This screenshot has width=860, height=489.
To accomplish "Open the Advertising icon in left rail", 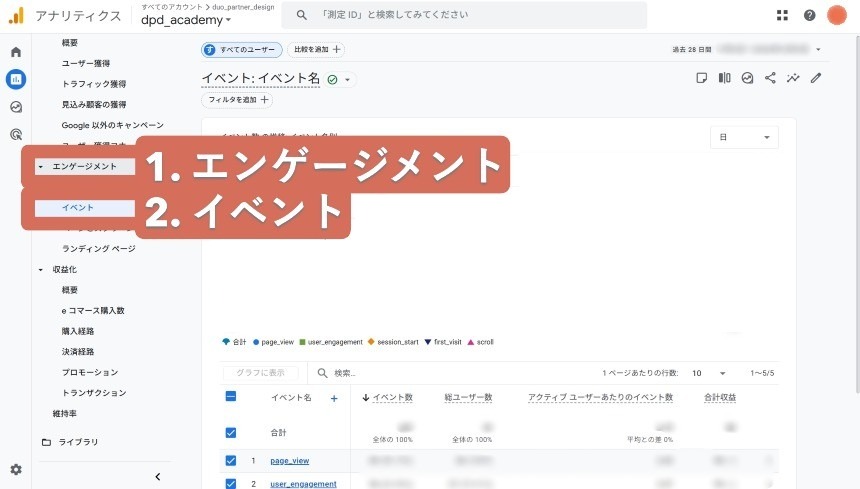I will point(15,134).
